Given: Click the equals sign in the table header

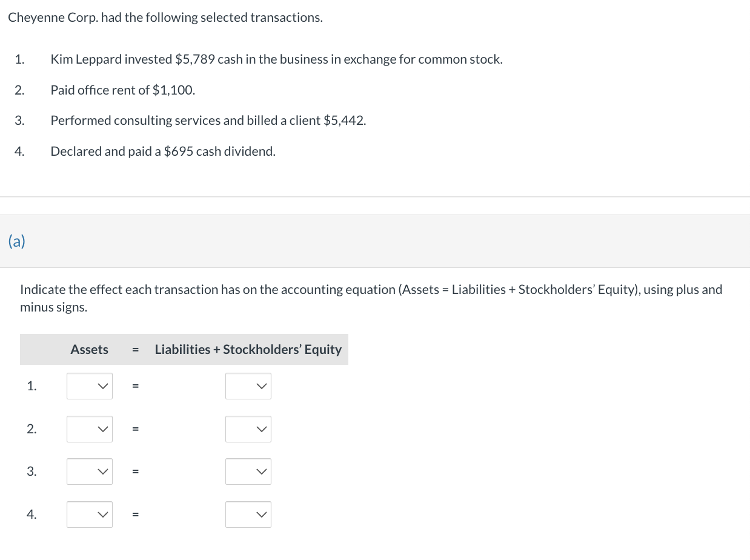Looking at the screenshot, I should [136, 350].
